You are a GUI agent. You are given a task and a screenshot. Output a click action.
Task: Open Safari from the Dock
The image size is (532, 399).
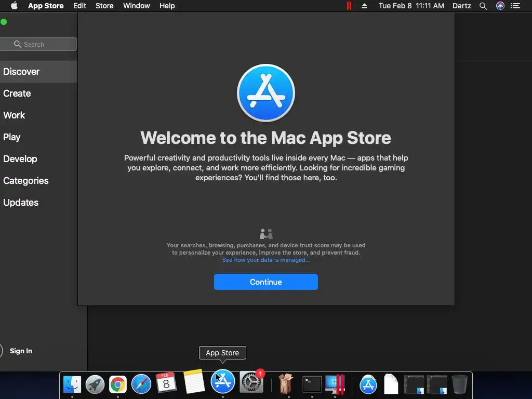pyautogui.click(x=141, y=384)
